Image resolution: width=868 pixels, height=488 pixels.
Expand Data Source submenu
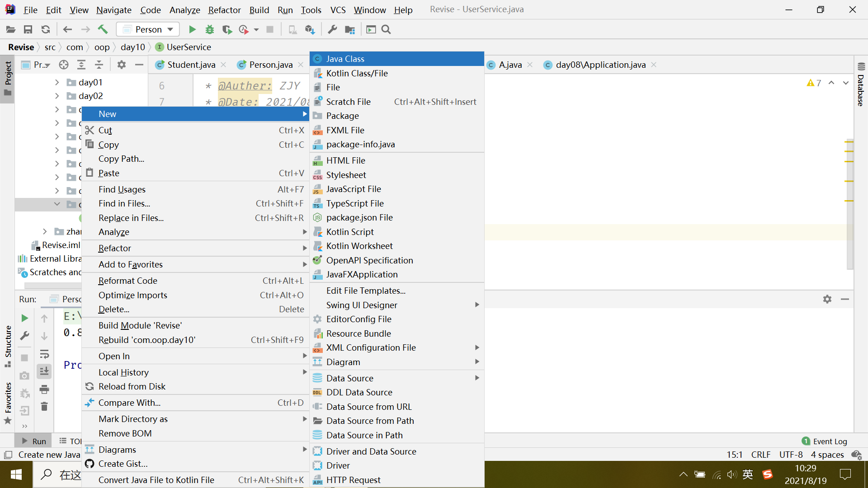point(397,378)
